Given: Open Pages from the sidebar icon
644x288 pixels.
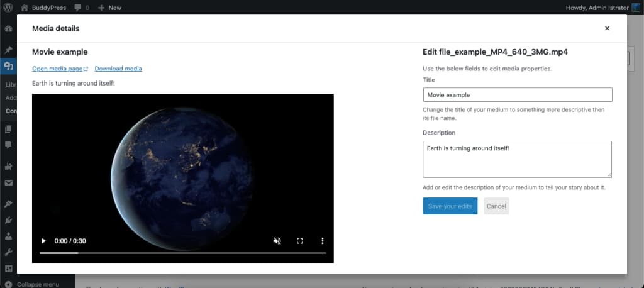Looking at the screenshot, I should [8, 129].
